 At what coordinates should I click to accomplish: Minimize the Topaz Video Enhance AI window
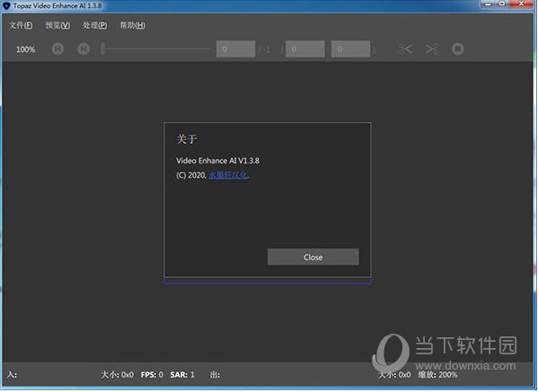(x=487, y=4)
